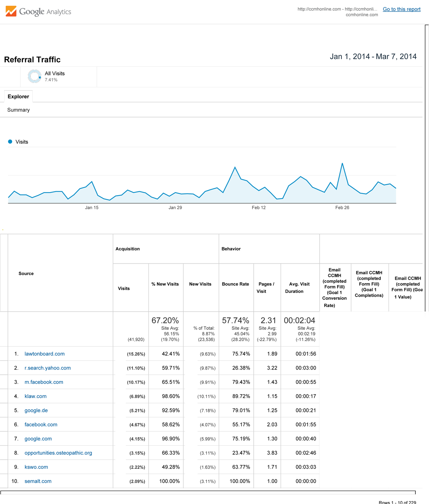Viewport: 429px width, 504px height.
Task: Open the semalt.com source link
Action: tap(38, 481)
